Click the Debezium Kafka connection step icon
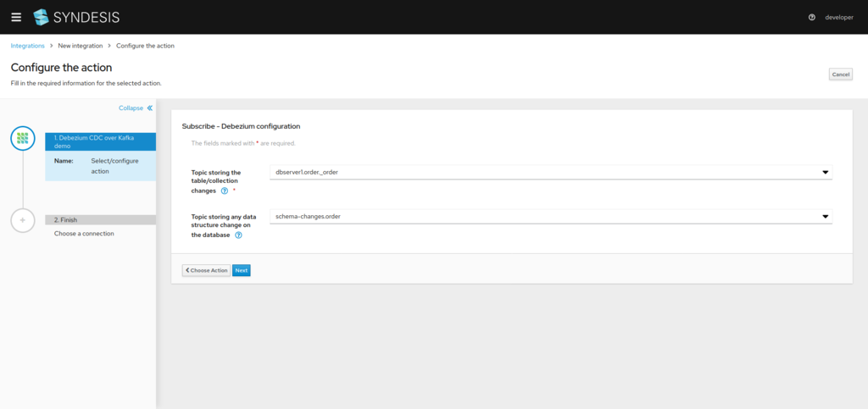Image resolution: width=868 pixels, height=409 pixels. pyautogui.click(x=23, y=138)
